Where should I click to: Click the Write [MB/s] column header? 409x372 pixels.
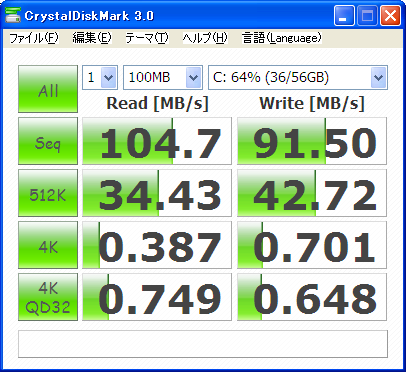tap(312, 103)
